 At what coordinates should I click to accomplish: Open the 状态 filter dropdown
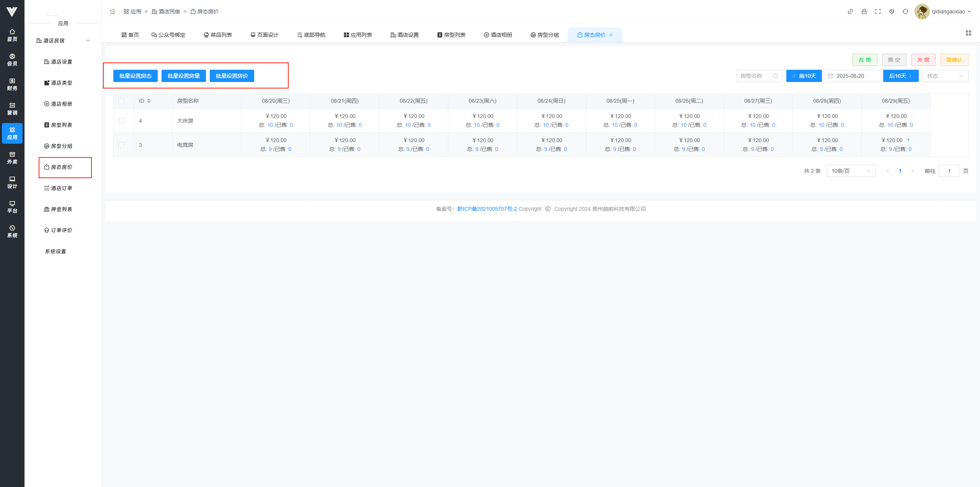[x=945, y=76]
